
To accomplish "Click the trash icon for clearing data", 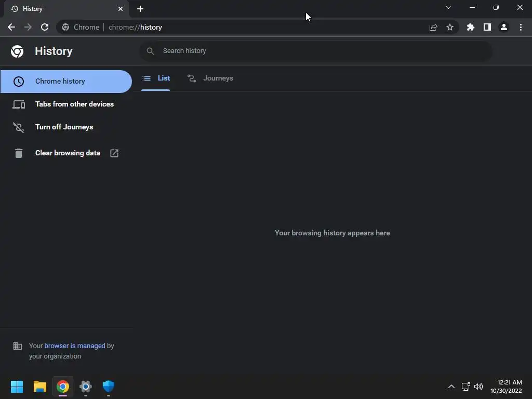I will click(19, 153).
